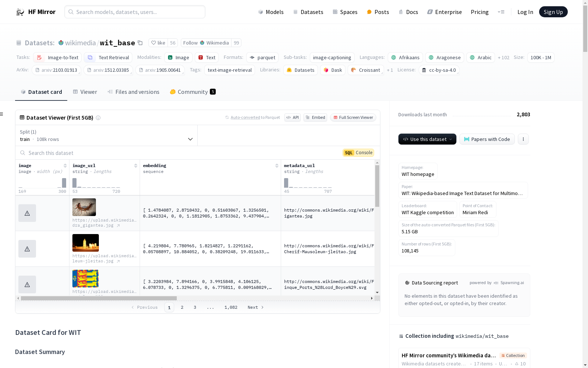Open the WIT Kaggle competition link

tap(428, 213)
